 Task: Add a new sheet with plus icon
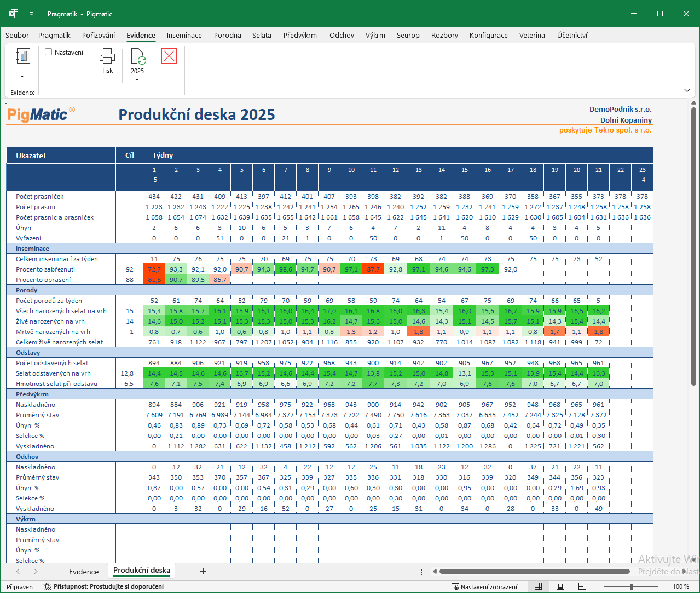coord(203,571)
